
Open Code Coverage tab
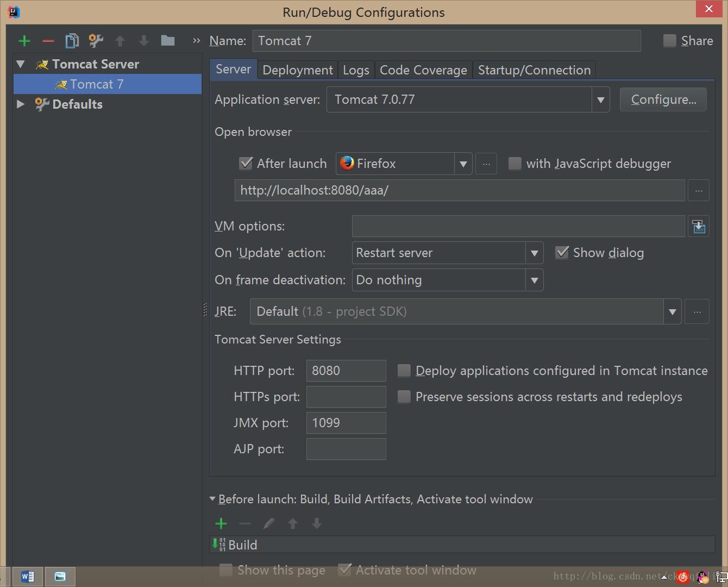[x=423, y=70]
